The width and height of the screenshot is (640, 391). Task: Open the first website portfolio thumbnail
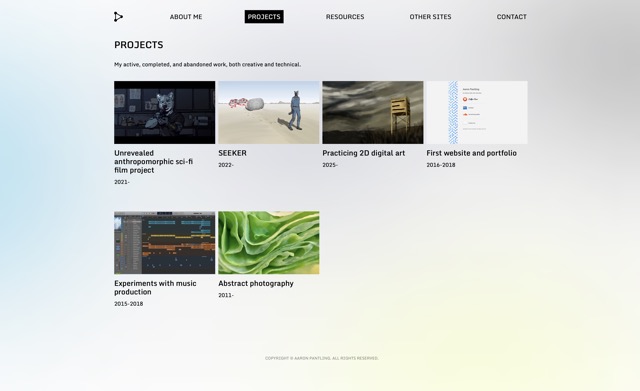coord(477,112)
